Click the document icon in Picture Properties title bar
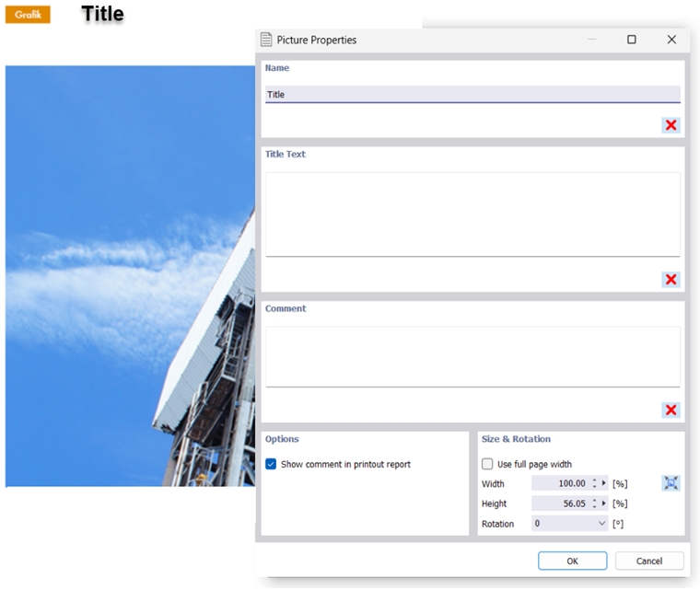 (266, 40)
